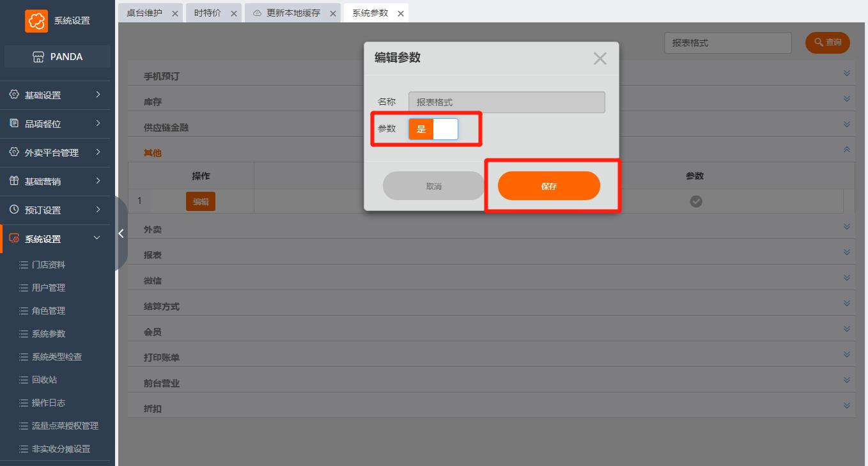Click the PANDA store selector
Image resolution: width=868 pixels, height=466 pixels.
(x=58, y=57)
